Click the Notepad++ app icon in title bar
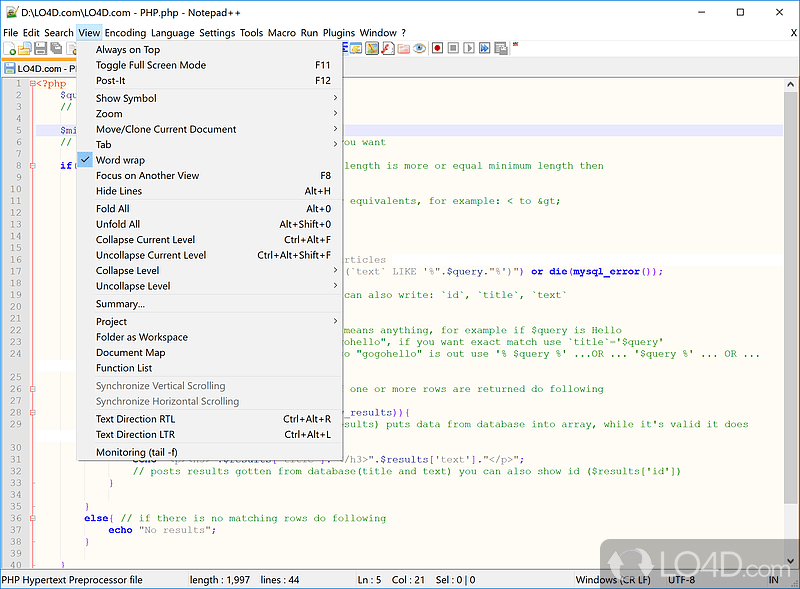The width and height of the screenshot is (800, 589). coord(11,12)
